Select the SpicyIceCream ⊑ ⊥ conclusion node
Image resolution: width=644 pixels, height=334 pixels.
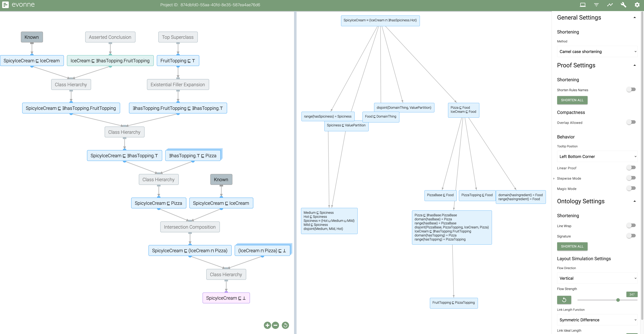[226, 298]
